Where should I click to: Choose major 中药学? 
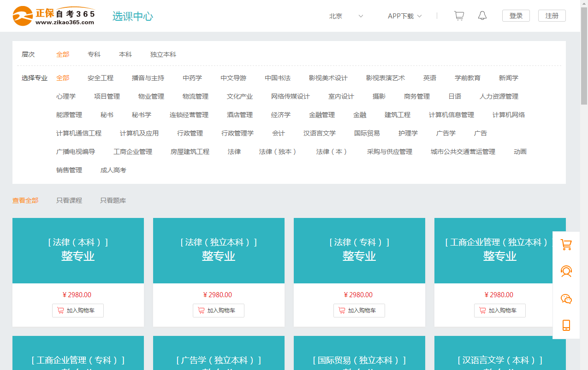[192, 78]
